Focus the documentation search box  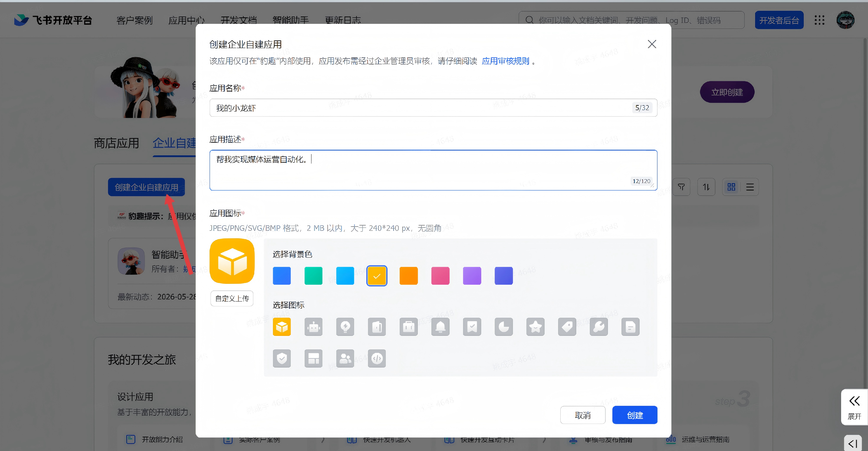point(631,20)
